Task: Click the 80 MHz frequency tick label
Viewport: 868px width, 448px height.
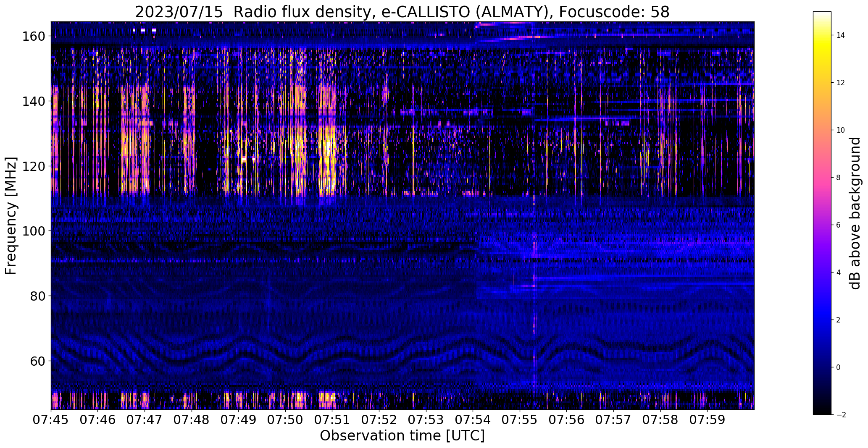Action: [x=38, y=296]
